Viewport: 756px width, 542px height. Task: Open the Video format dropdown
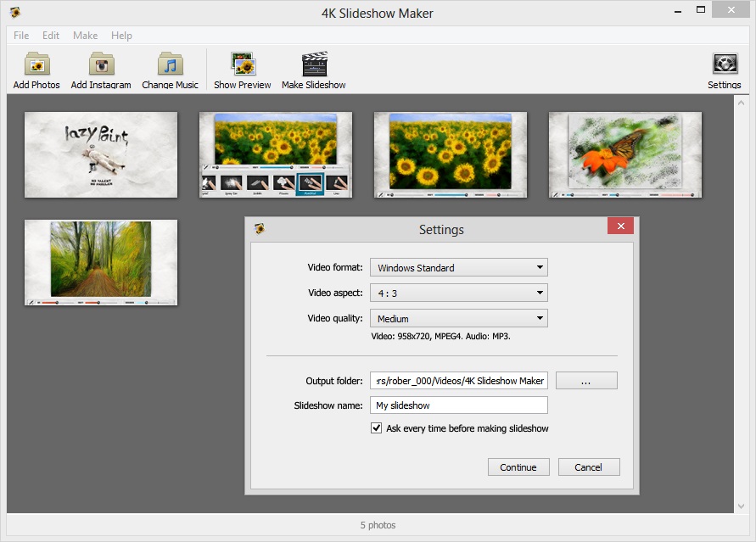click(540, 267)
